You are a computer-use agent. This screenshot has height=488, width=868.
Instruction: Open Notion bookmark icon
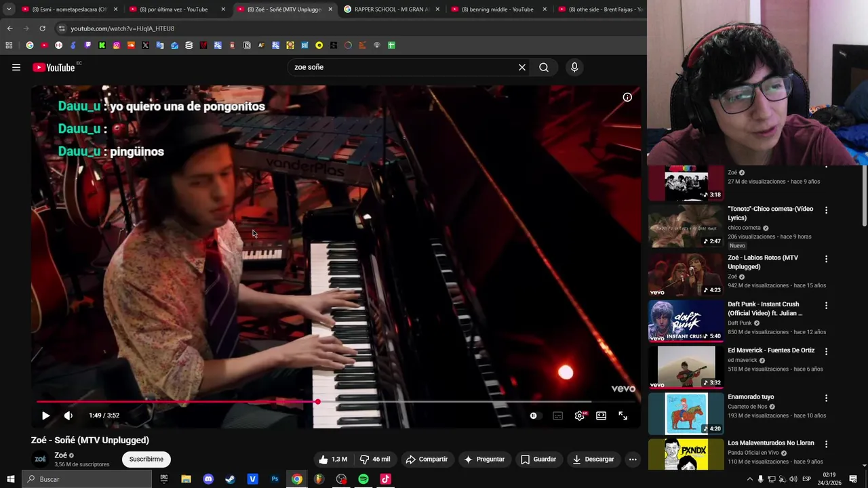(247, 45)
